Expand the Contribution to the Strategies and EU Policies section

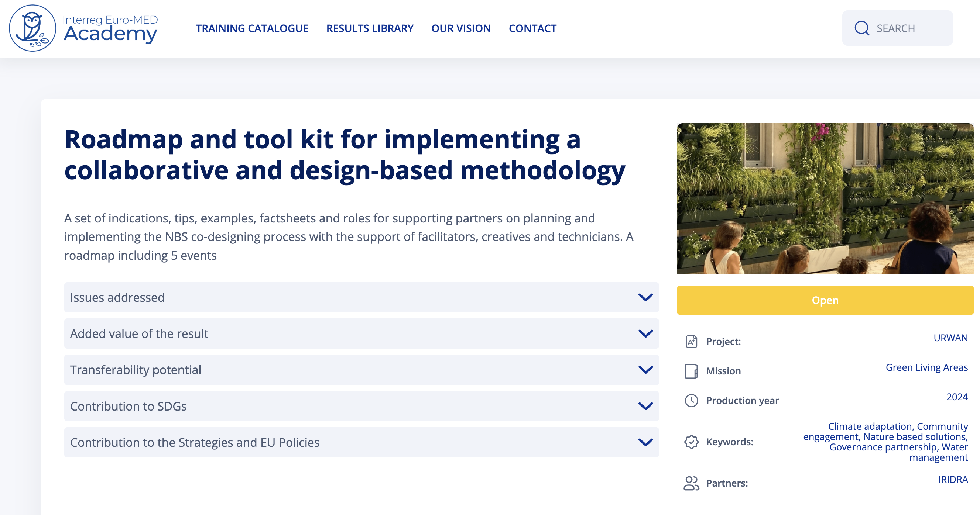click(x=361, y=442)
